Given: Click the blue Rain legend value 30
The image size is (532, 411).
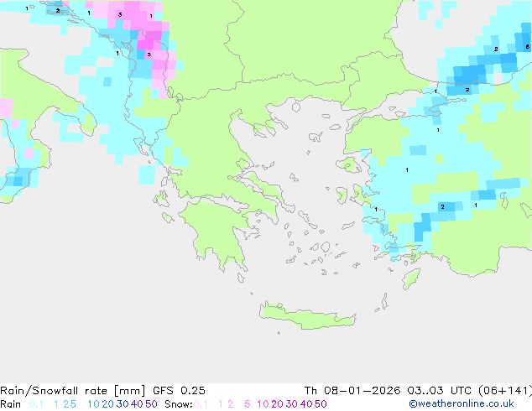Looking at the screenshot, I should pos(123,404).
